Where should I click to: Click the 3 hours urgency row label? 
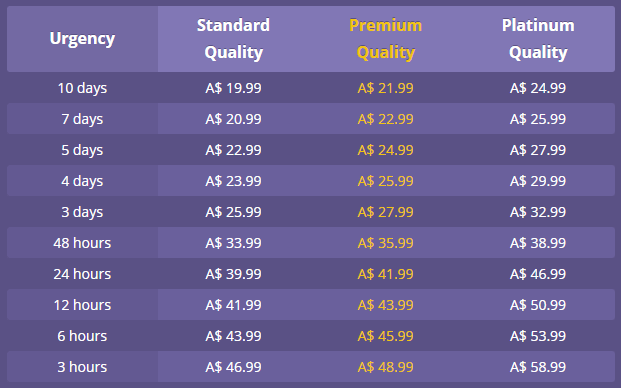pyautogui.click(x=82, y=367)
